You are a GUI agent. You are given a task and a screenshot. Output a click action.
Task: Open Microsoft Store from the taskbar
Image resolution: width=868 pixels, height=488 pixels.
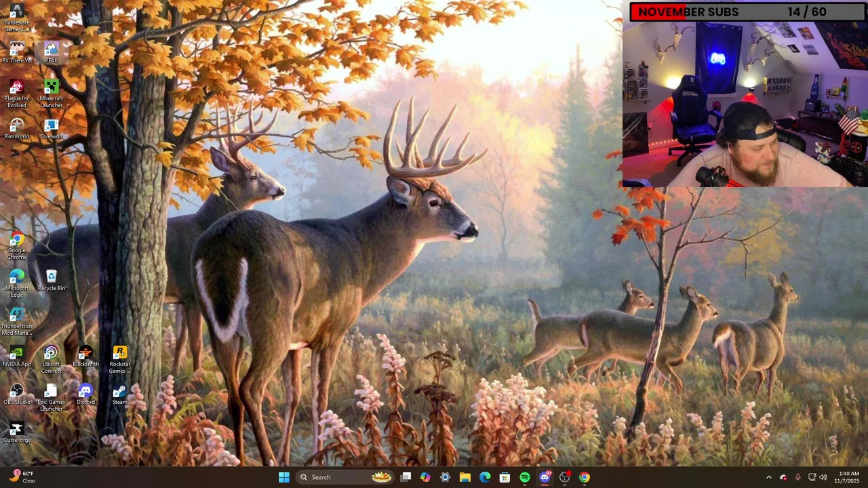[x=505, y=477]
